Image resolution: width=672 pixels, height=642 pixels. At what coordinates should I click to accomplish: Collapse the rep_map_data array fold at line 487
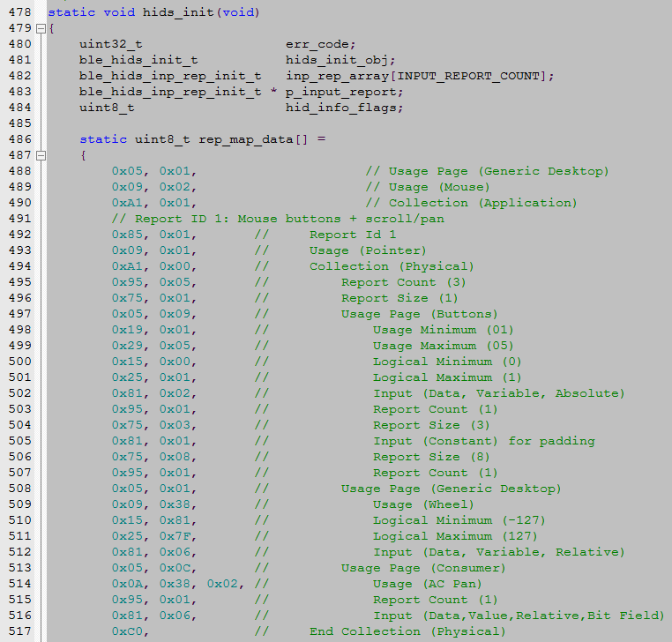pos(41,155)
